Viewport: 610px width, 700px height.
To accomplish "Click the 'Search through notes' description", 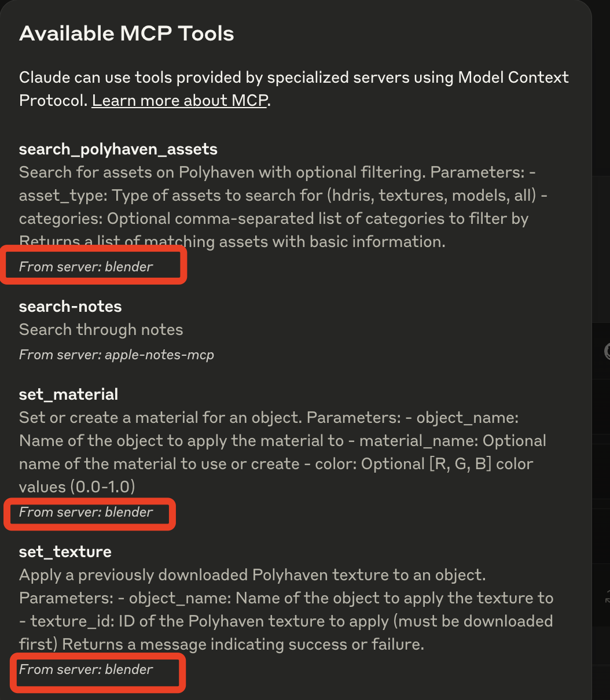I will [101, 330].
